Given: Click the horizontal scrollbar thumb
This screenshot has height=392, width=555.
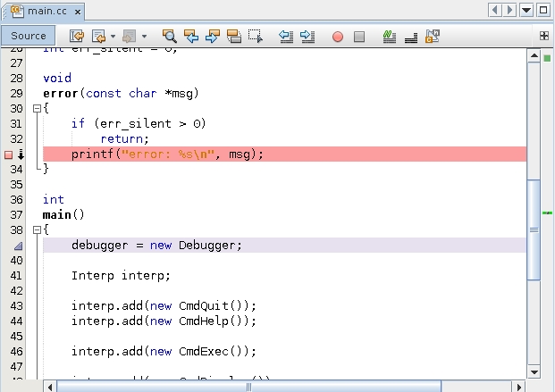Looking at the screenshot, I should (x=248, y=387).
